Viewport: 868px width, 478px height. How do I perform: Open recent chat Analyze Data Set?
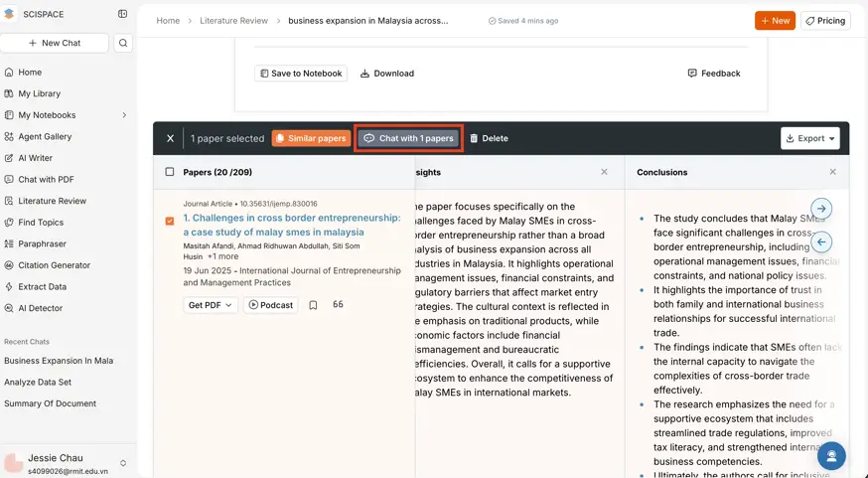38,383
